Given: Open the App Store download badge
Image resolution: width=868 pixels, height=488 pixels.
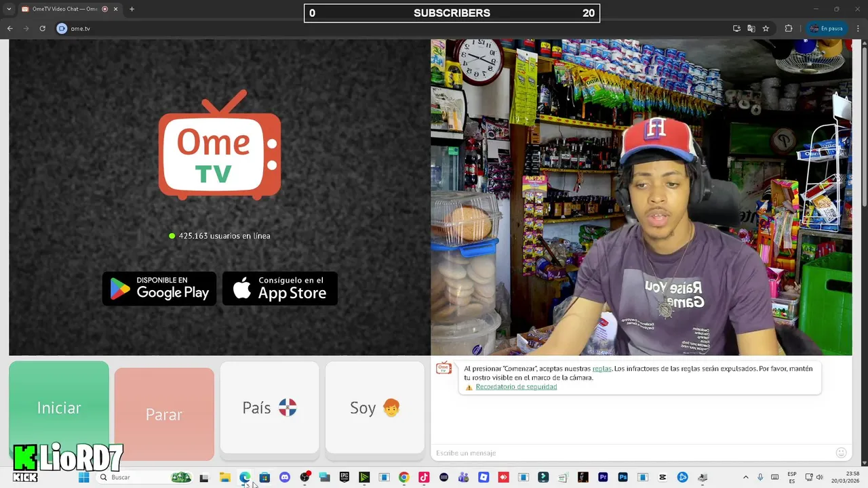Looking at the screenshot, I should [x=280, y=289].
